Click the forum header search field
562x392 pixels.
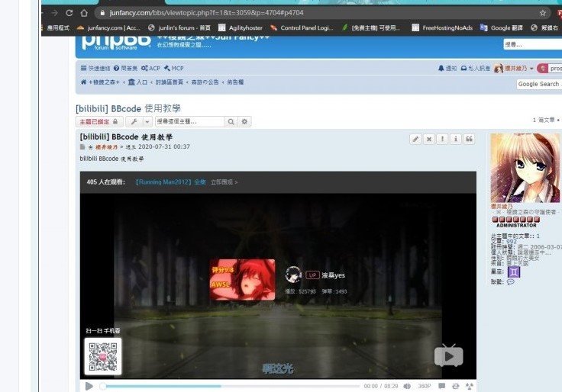click(x=533, y=44)
